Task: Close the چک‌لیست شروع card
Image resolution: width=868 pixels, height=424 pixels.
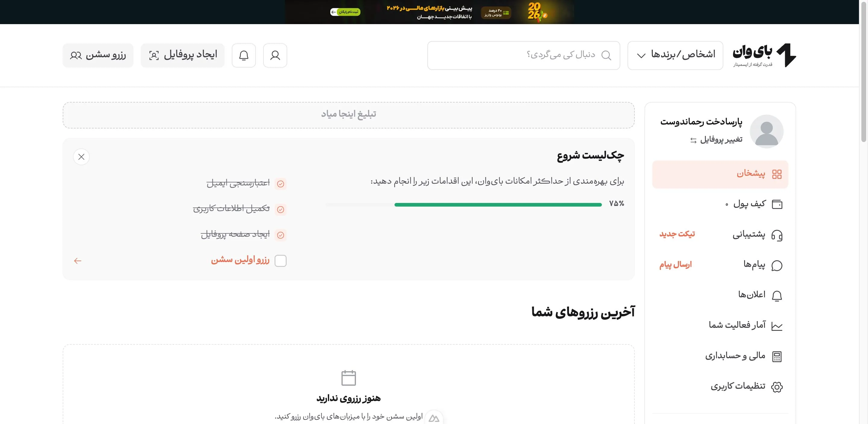Action: pos(81,157)
